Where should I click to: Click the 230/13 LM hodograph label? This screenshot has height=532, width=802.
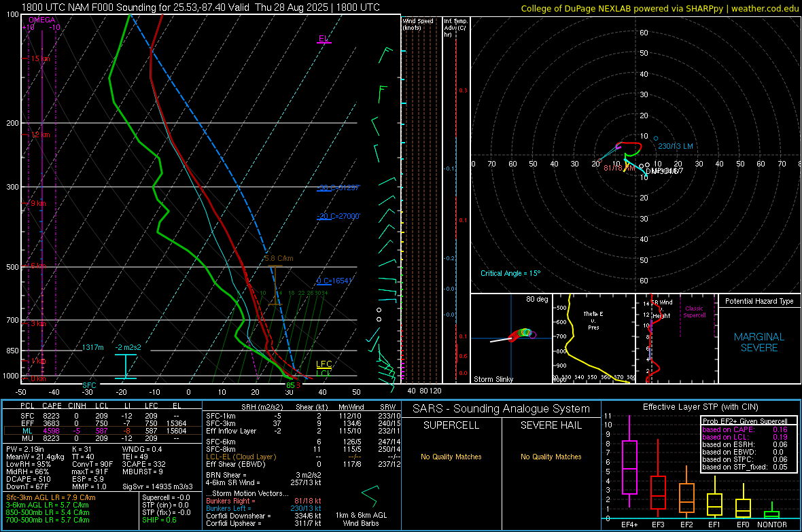point(675,146)
